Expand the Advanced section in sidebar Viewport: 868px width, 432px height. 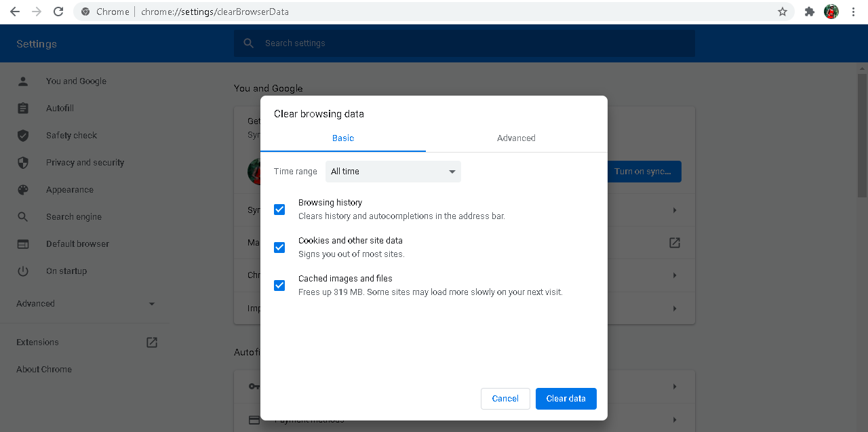pos(85,304)
